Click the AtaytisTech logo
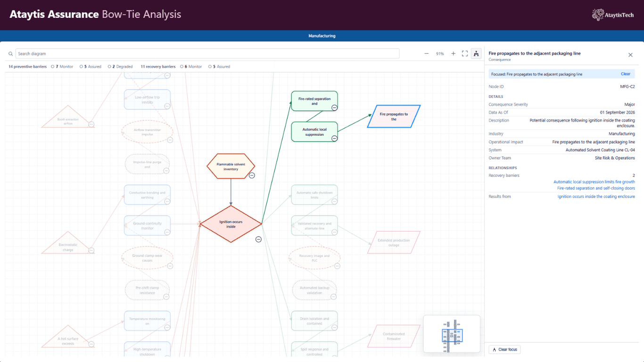This screenshot has height=362, width=644. click(613, 15)
